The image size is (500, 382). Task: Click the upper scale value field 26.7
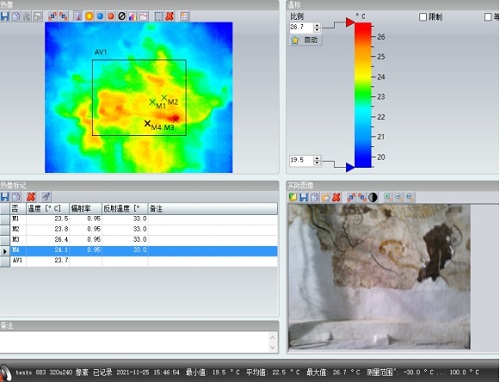coord(302,27)
